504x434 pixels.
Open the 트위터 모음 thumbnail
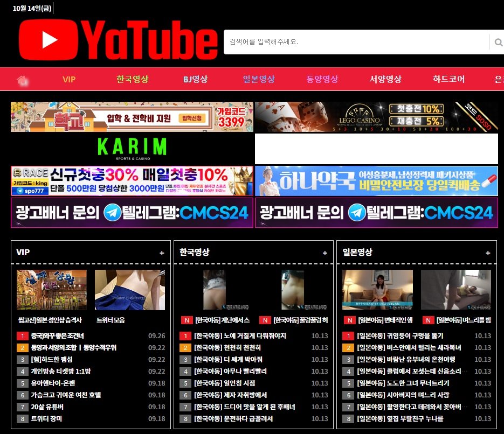point(130,290)
